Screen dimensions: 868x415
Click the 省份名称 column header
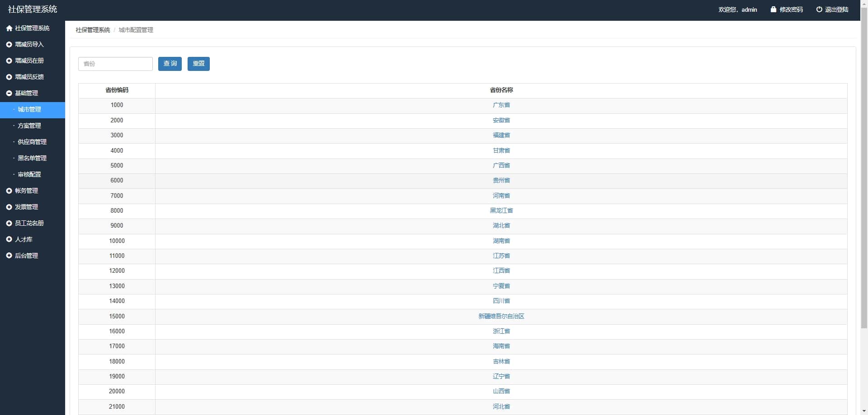(x=501, y=90)
